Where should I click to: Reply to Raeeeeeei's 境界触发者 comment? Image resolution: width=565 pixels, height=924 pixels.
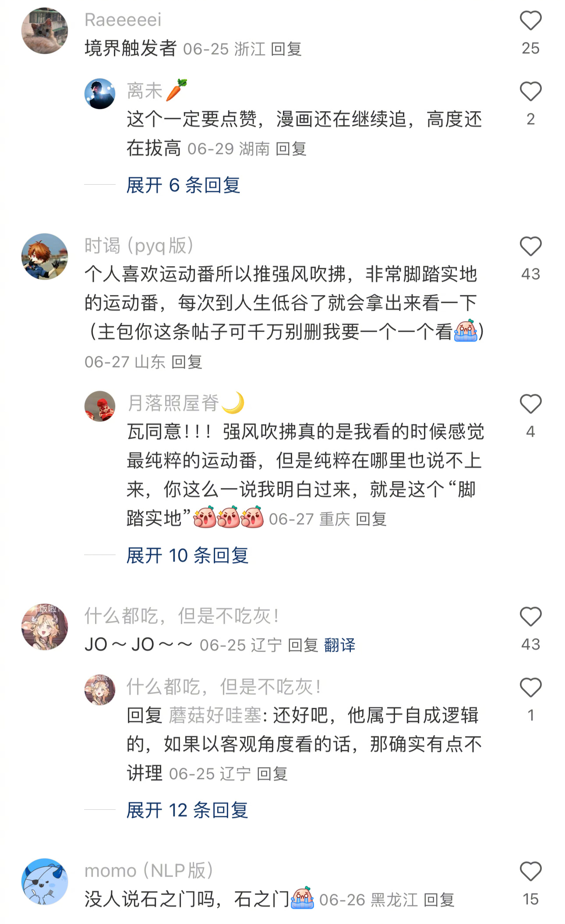[x=286, y=49]
